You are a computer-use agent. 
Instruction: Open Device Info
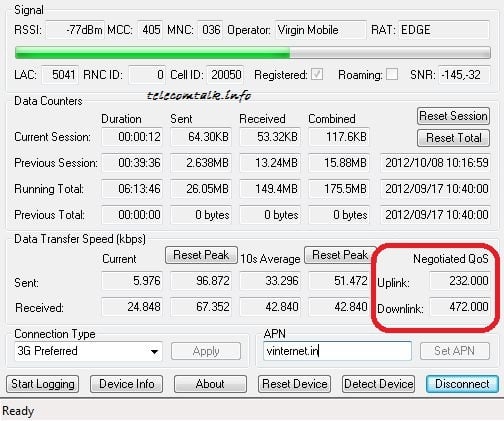click(x=127, y=384)
